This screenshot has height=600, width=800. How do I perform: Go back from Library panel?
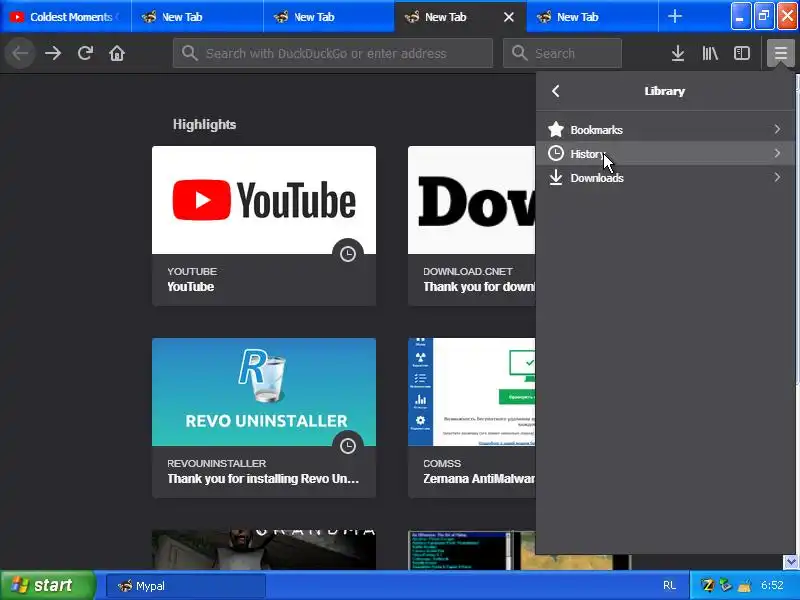[x=556, y=91]
